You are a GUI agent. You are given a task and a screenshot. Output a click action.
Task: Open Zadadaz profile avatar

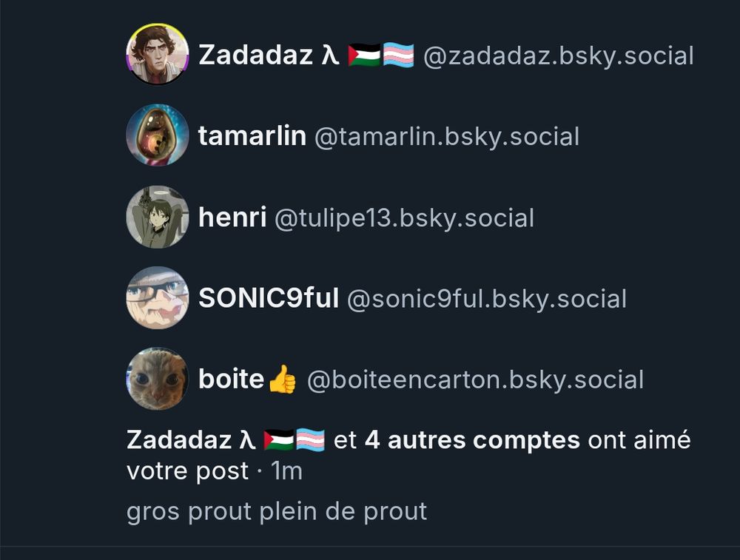coord(158,54)
